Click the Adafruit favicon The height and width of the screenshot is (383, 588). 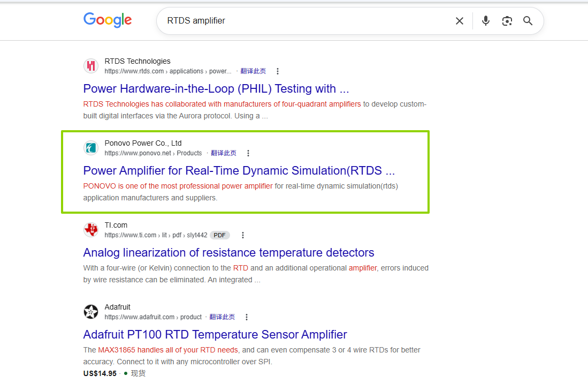91,312
